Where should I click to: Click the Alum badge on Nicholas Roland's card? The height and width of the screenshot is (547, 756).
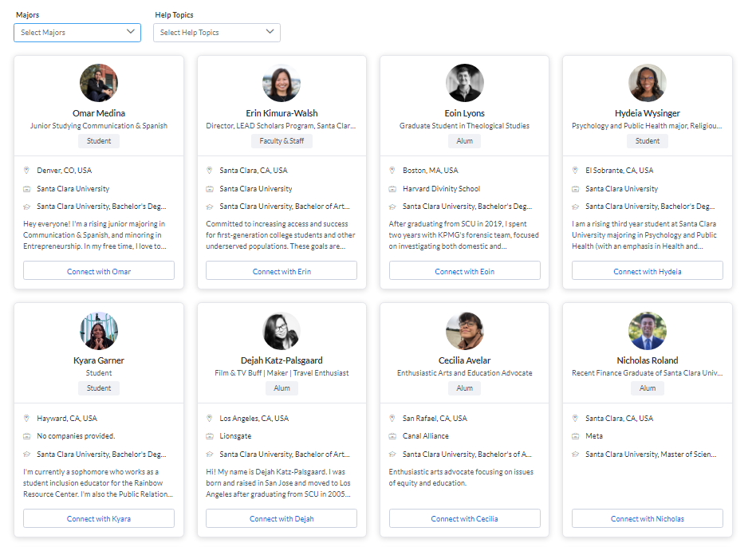click(x=647, y=388)
